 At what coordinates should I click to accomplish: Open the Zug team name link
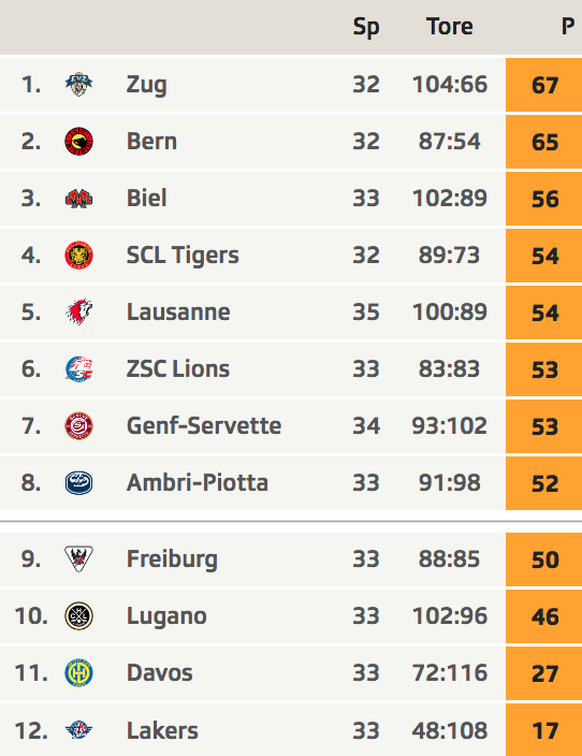point(147,85)
